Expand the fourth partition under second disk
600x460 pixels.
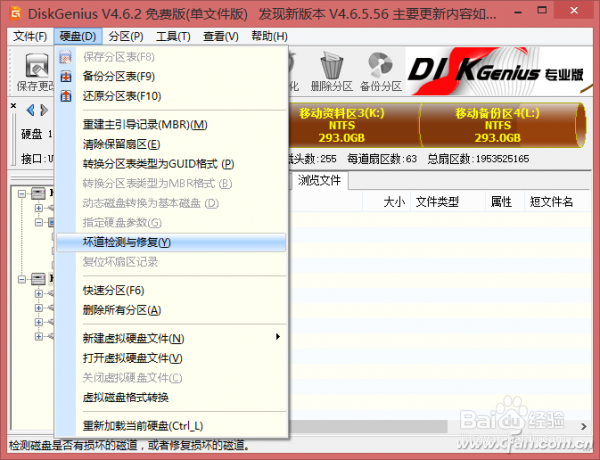(x=38, y=336)
